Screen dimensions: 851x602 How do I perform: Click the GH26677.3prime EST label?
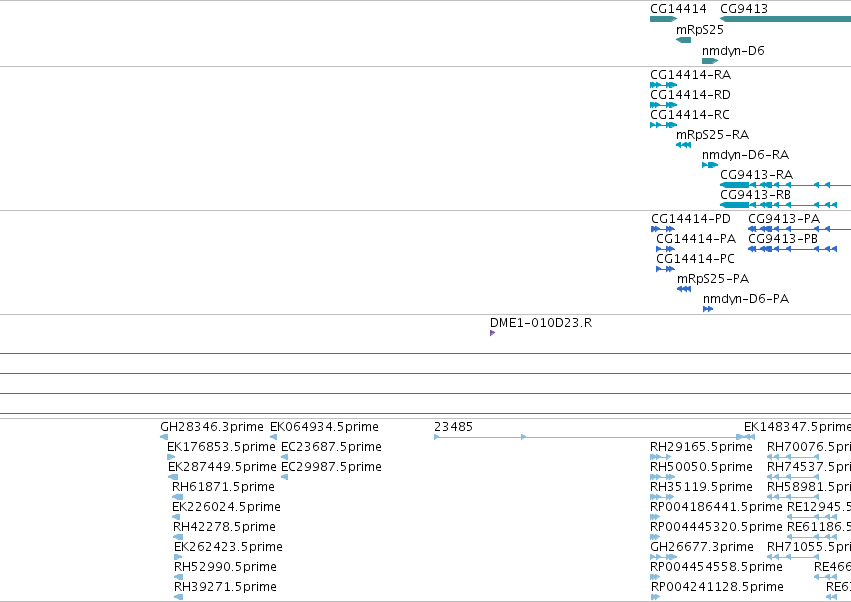pos(702,547)
